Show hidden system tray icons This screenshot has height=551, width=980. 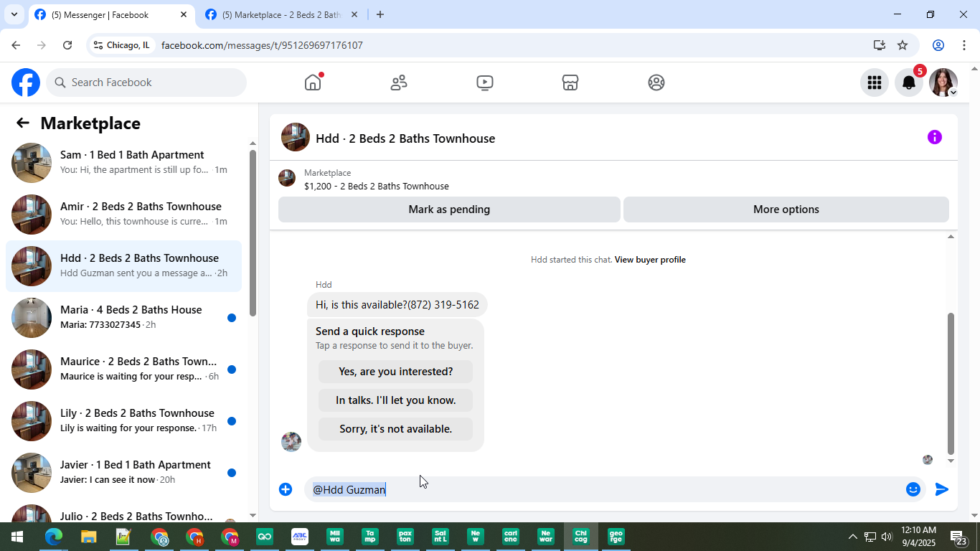[852, 537]
